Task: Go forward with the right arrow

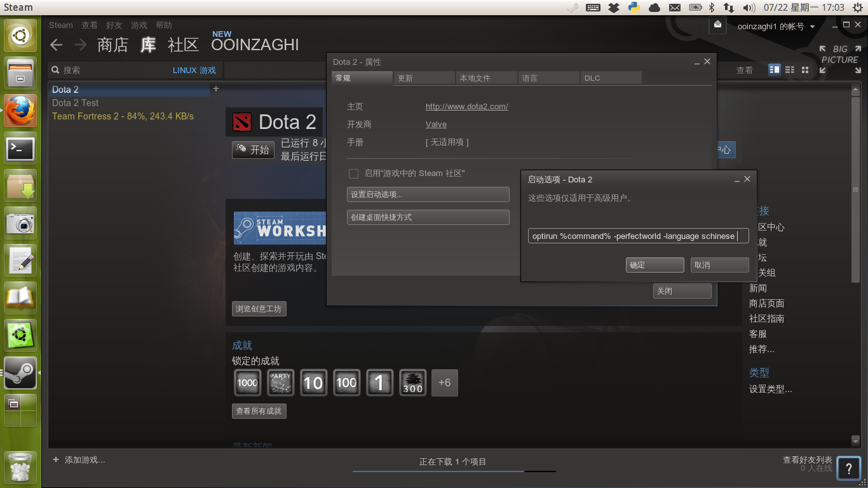Action: pos(80,44)
